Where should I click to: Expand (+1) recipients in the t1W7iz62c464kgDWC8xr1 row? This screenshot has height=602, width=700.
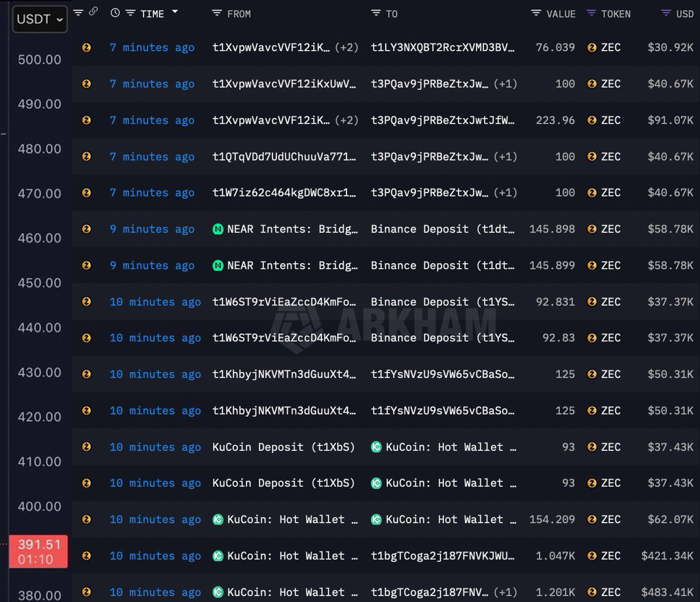506,192
